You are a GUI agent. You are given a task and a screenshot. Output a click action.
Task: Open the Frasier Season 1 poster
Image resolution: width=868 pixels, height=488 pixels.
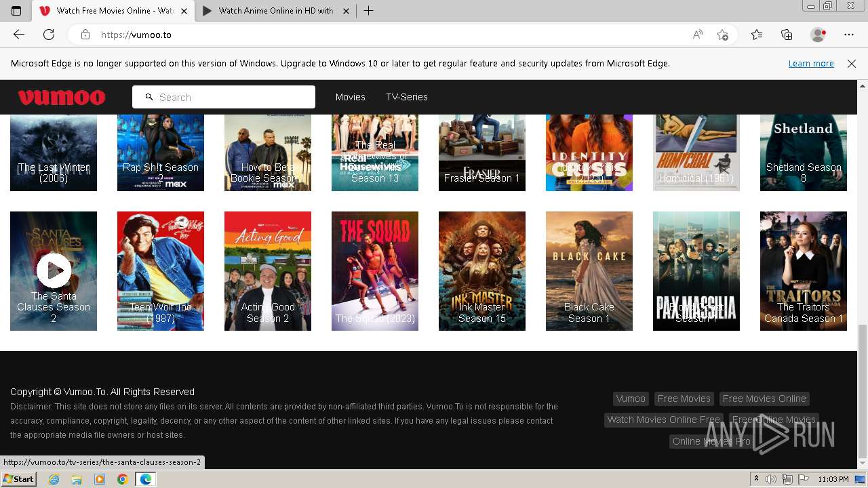click(x=482, y=152)
